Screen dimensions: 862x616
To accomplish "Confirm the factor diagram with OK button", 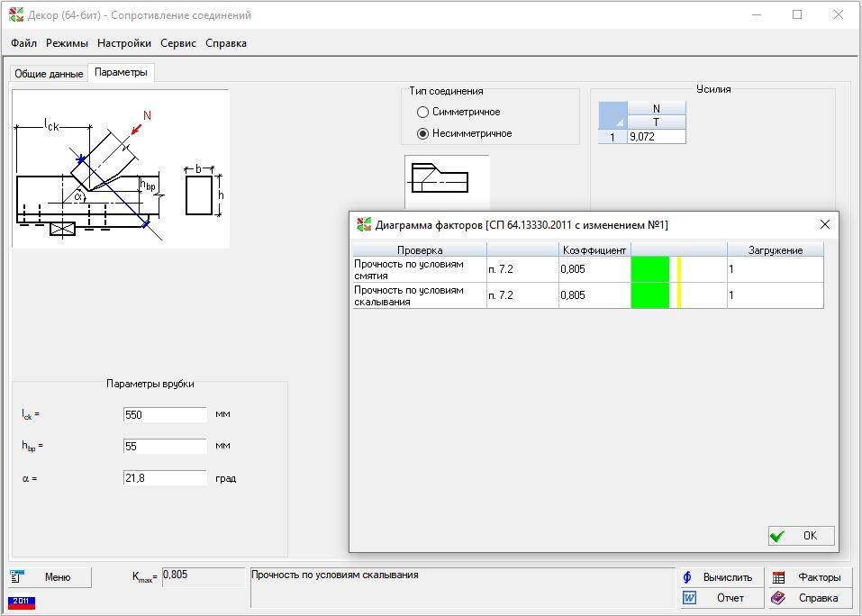I will [801, 536].
